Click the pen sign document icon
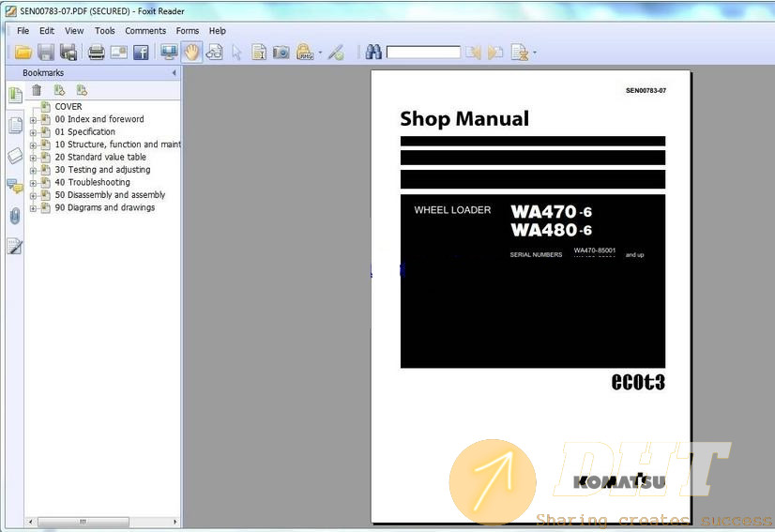Screen dimensions: 775x532 pos(336,52)
